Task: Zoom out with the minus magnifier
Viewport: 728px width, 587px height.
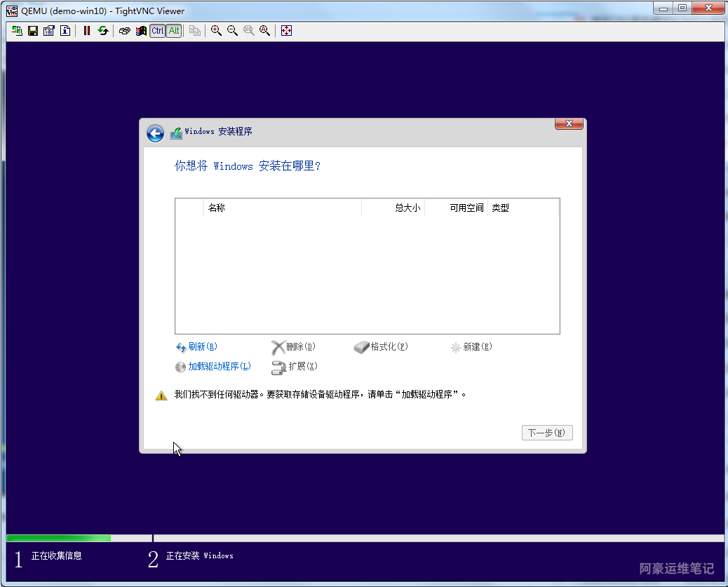Action: pos(232,31)
